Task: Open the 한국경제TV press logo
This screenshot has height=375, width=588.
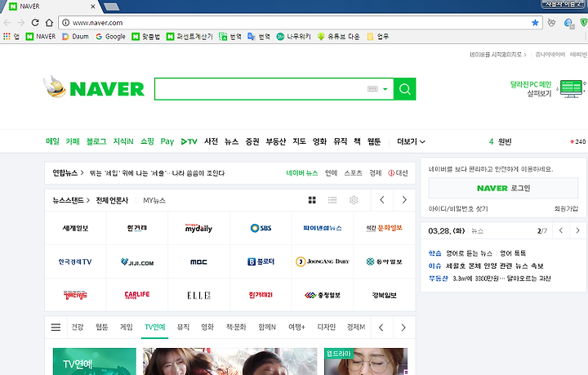Action: click(75, 261)
